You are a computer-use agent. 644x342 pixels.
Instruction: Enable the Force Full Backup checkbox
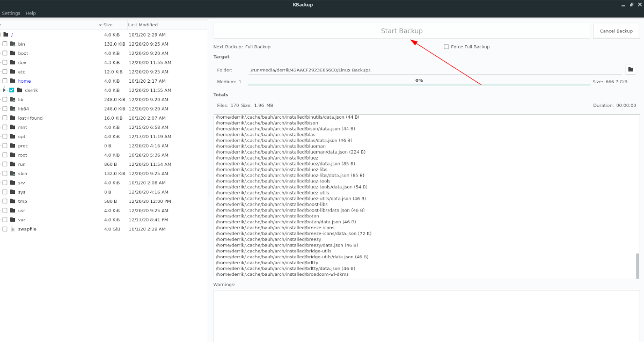pos(446,46)
